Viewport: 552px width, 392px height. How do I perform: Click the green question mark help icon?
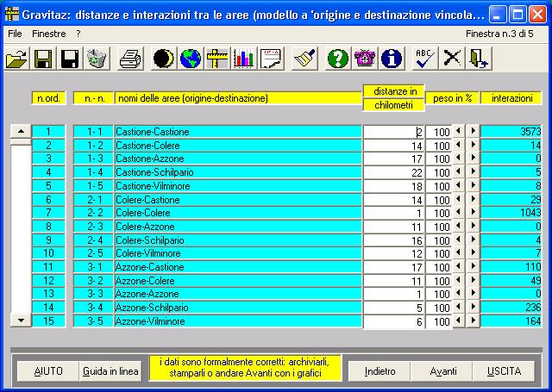point(339,59)
